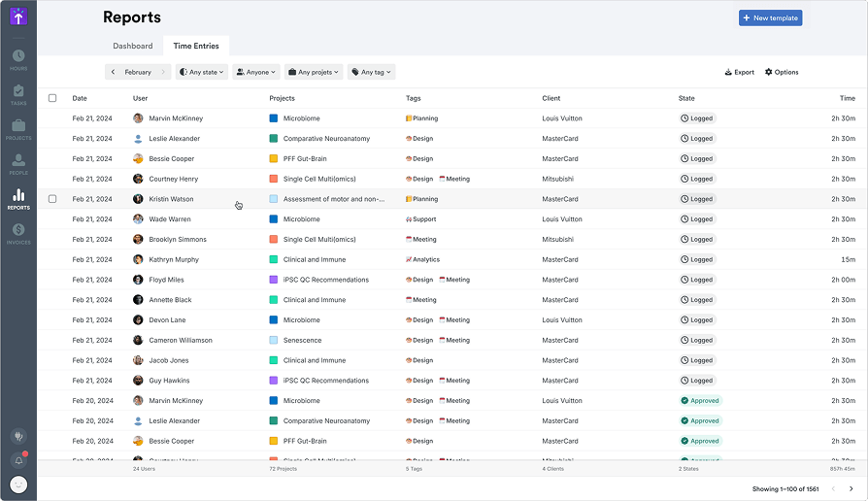Image resolution: width=868 pixels, height=501 pixels.
Task: Toggle the select-all checkbox in header
Action: 52,98
